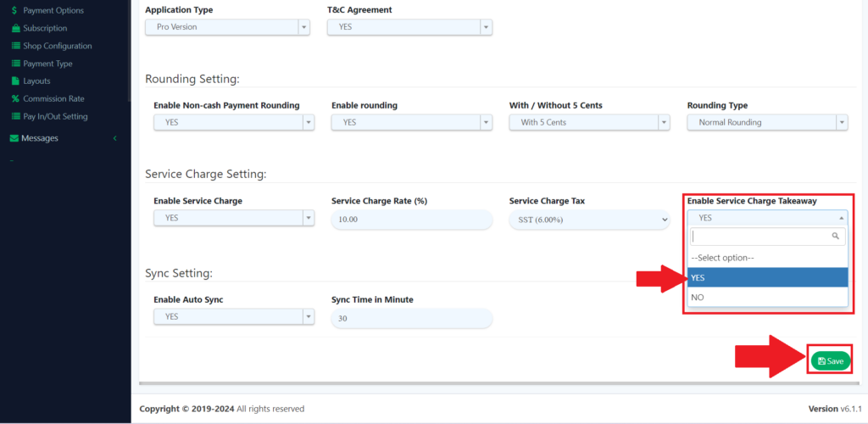Click the green Save button
The image size is (868, 424).
pos(830,360)
